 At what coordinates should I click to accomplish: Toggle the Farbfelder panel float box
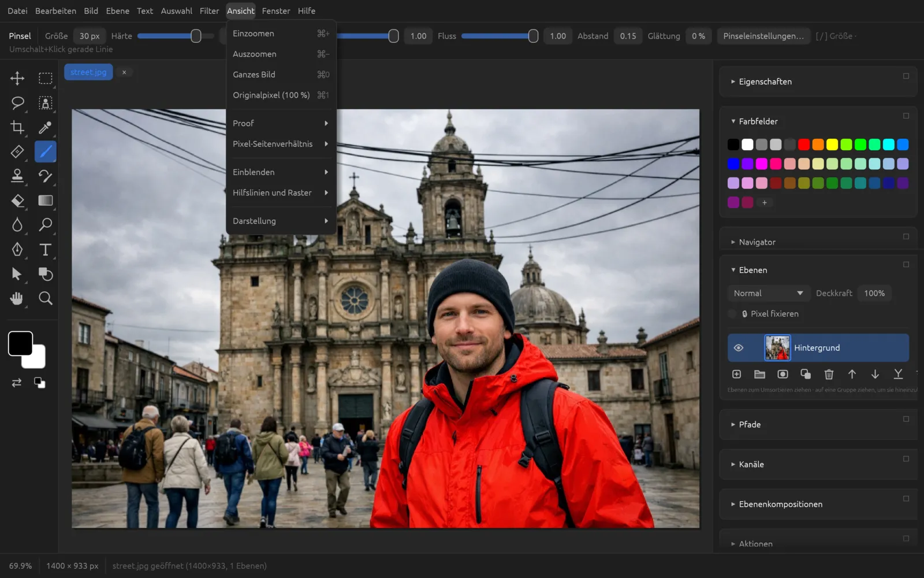click(906, 116)
